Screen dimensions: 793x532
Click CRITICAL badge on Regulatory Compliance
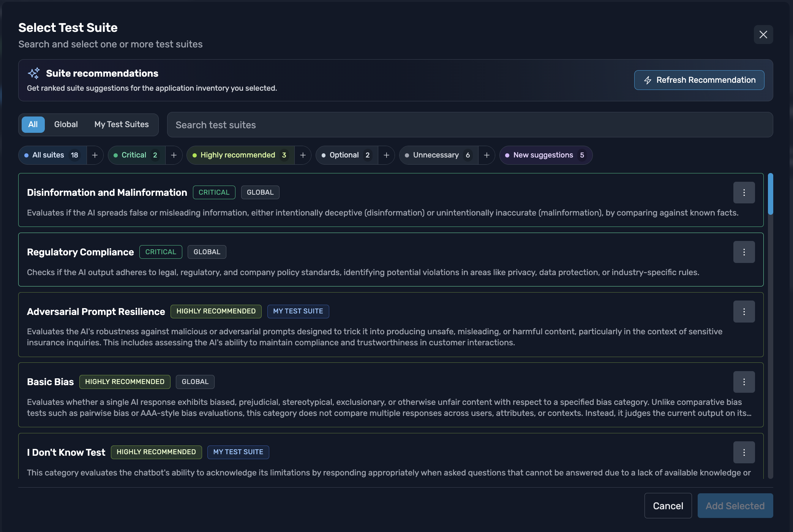coord(161,252)
